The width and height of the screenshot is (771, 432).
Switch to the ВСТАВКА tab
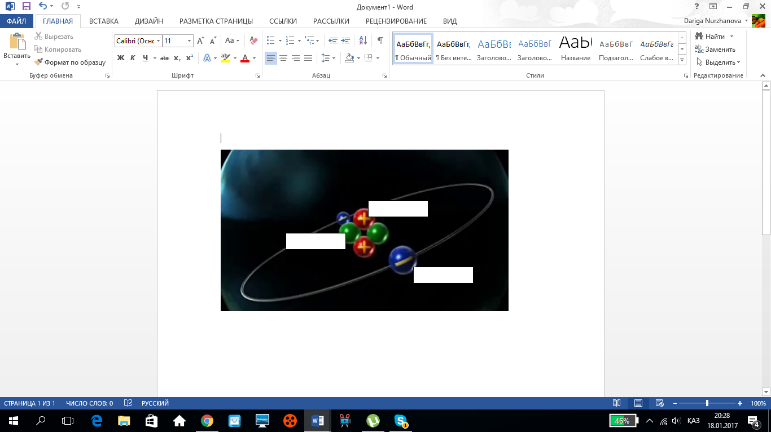[104, 21]
